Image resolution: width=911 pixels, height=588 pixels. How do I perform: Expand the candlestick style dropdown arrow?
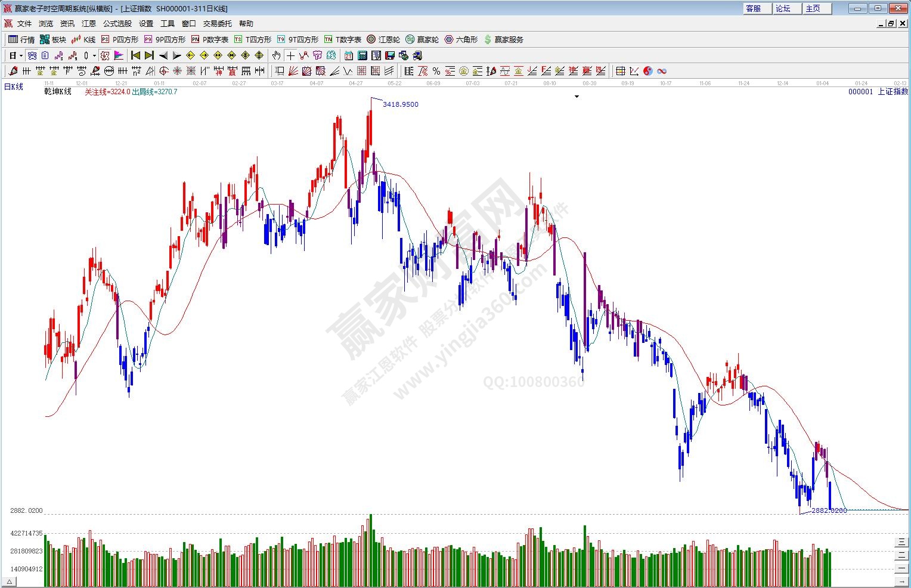click(94, 55)
